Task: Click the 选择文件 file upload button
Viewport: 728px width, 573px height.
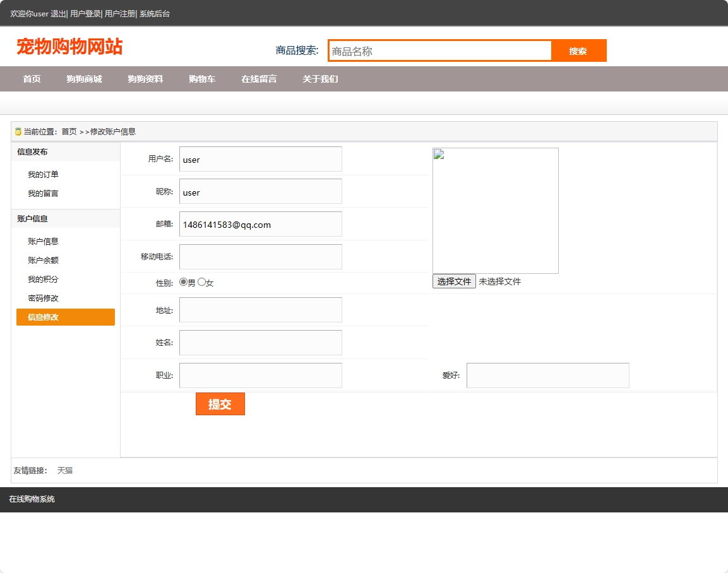Action: click(454, 281)
